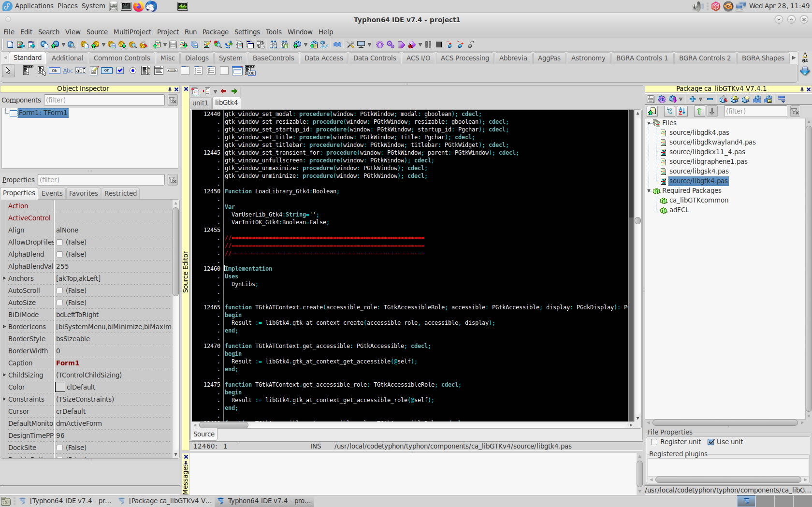Select source/libgdk4.pas file
This screenshot has width=812, height=507.
[x=699, y=132]
